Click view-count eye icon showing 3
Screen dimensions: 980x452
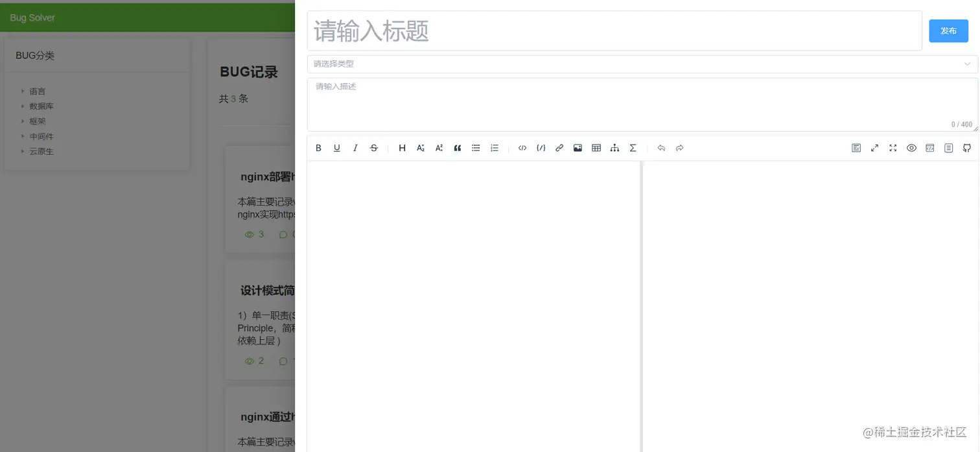(x=250, y=235)
